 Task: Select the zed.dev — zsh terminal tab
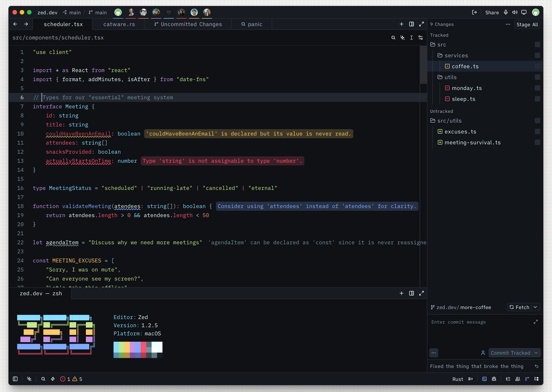(41, 293)
